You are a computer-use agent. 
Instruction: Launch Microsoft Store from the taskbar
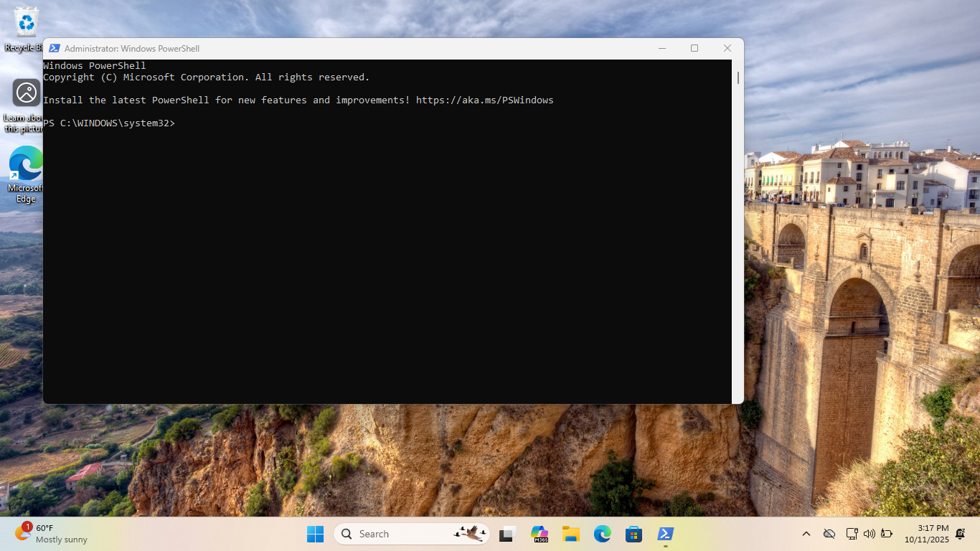coord(633,534)
